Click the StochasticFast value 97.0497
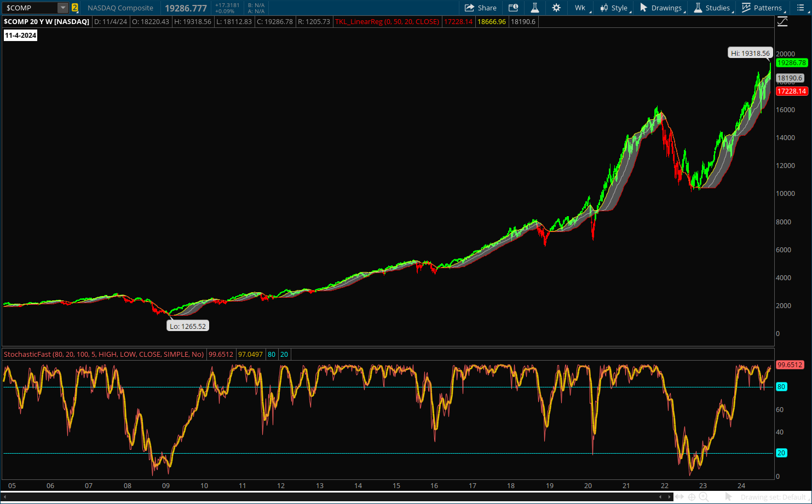Image resolution: width=812 pixels, height=504 pixels. (250, 354)
